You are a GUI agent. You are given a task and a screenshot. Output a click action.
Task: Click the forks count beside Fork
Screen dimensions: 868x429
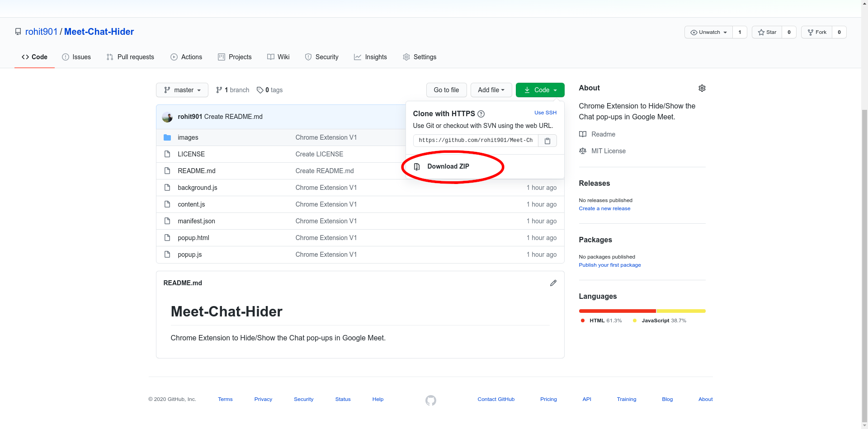coord(839,32)
